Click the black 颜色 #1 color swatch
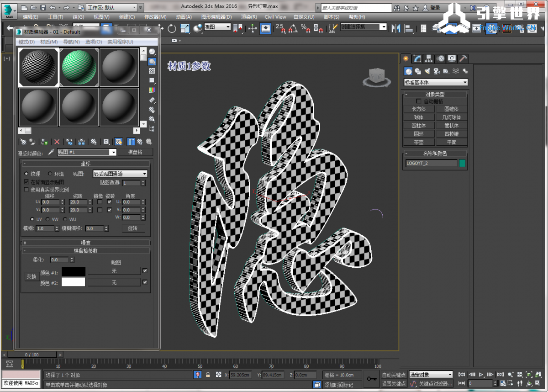This screenshot has width=548, height=392. pyautogui.click(x=74, y=271)
